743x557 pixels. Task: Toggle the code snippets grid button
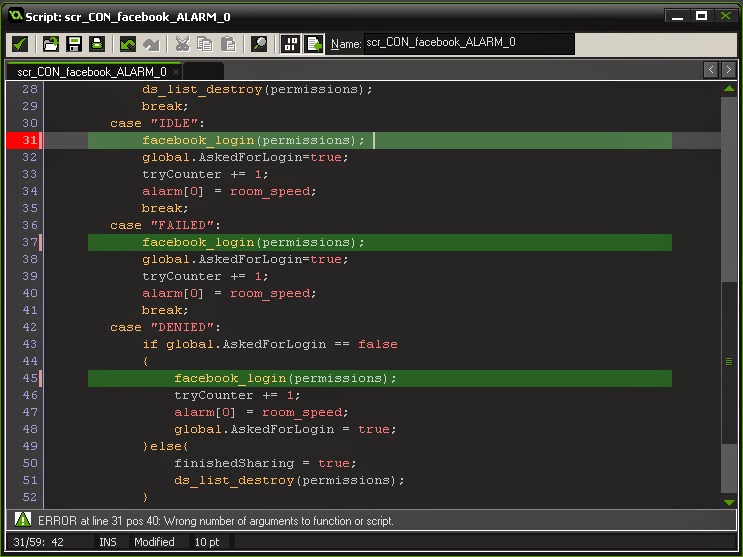coord(290,44)
